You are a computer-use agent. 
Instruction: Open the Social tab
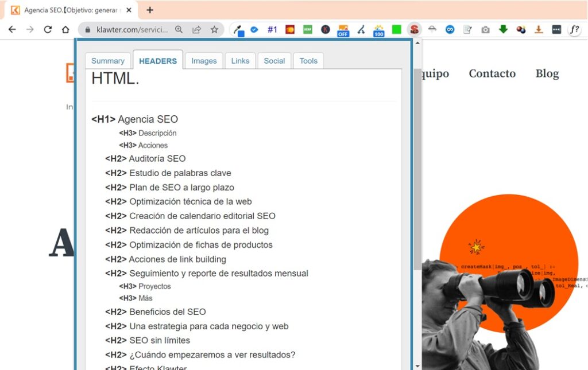(274, 61)
